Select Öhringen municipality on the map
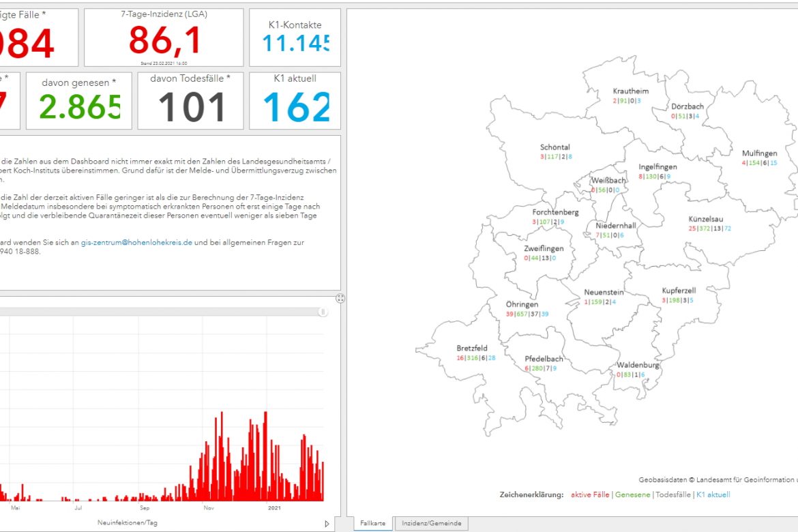The width and height of the screenshot is (798, 532). click(522, 304)
